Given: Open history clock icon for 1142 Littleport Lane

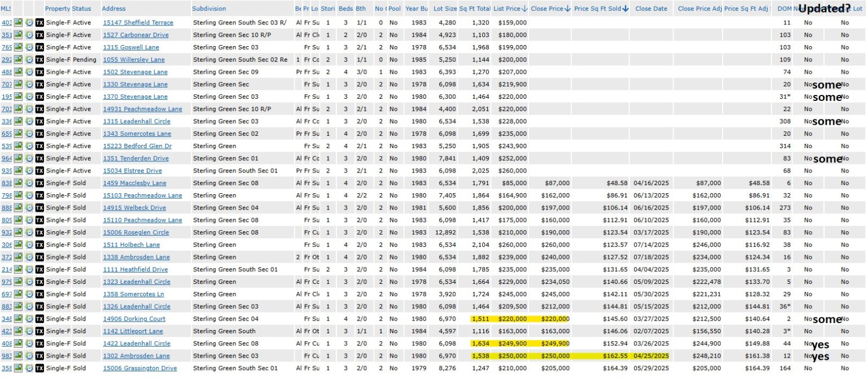Looking at the screenshot, I should click(x=29, y=331).
